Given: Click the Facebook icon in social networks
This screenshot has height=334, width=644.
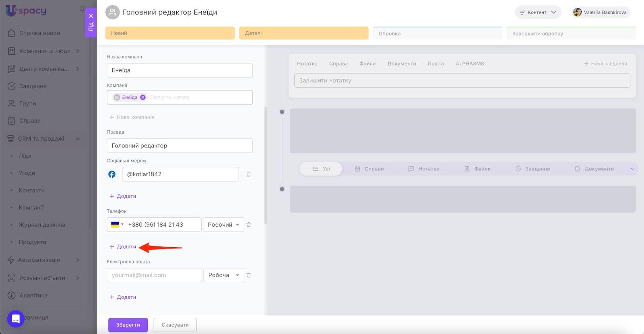Looking at the screenshot, I should (112, 174).
